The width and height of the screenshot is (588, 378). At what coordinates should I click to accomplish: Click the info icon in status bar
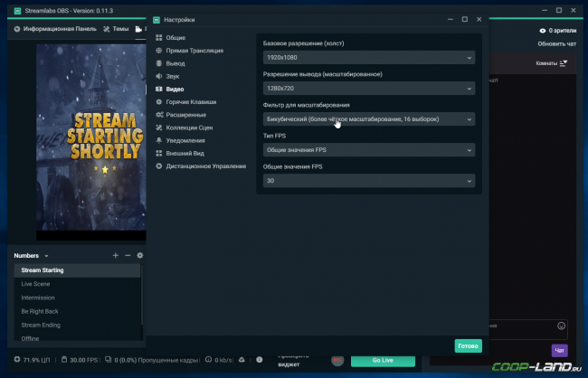[259, 360]
